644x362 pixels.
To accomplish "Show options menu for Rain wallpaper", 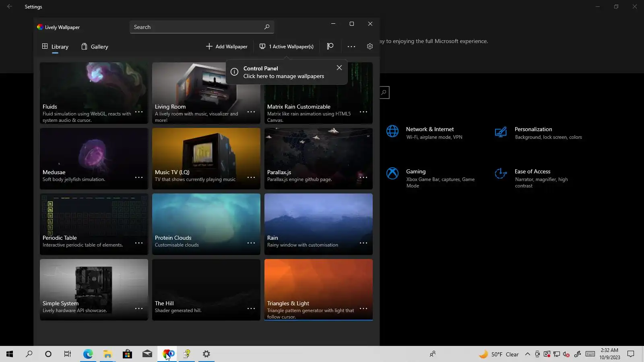I will click(x=363, y=243).
